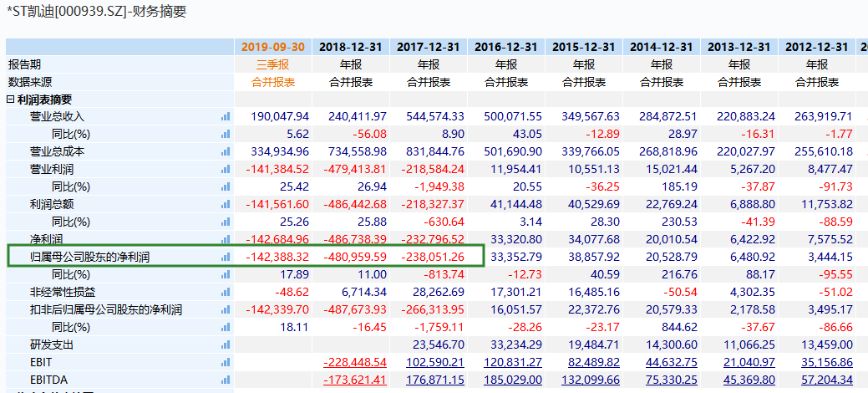The height and width of the screenshot is (393, 868).
Task: Select net profit cell -480,959.59
Action: (x=355, y=258)
